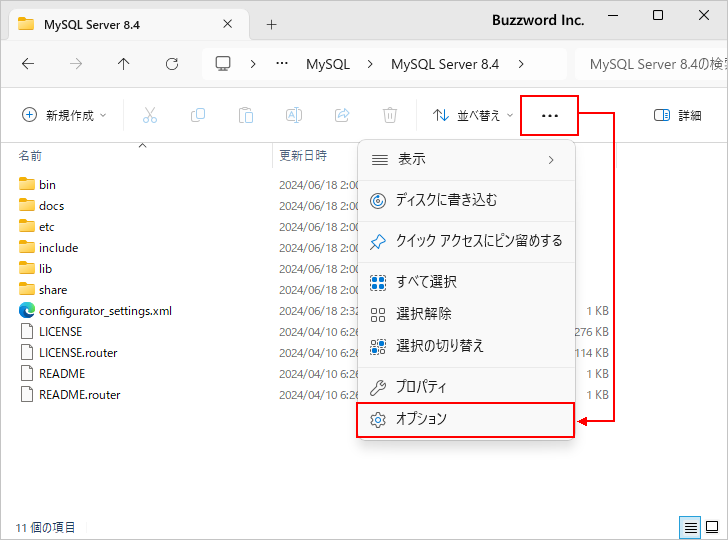Choose 選択解除 from the menu

pyautogui.click(x=467, y=314)
